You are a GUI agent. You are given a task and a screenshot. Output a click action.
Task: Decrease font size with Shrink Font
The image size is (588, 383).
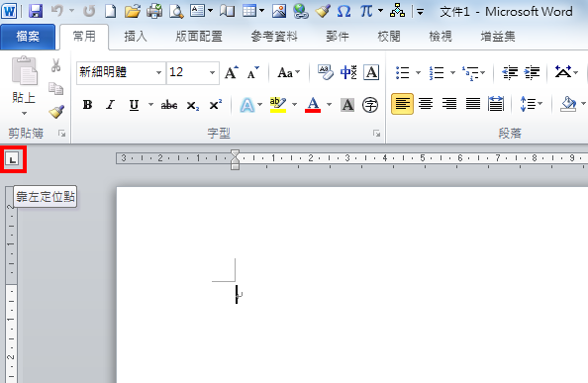click(x=252, y=72)
